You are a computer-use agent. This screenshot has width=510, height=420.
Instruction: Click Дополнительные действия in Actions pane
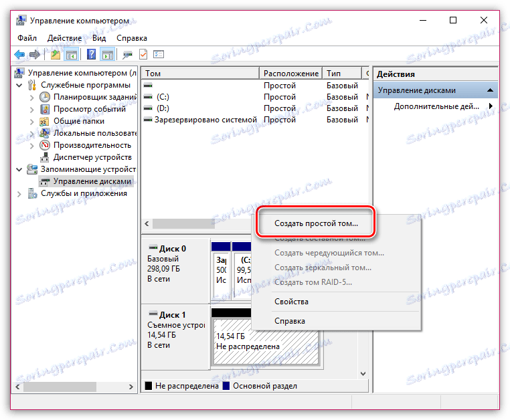(x=436, y=106)
